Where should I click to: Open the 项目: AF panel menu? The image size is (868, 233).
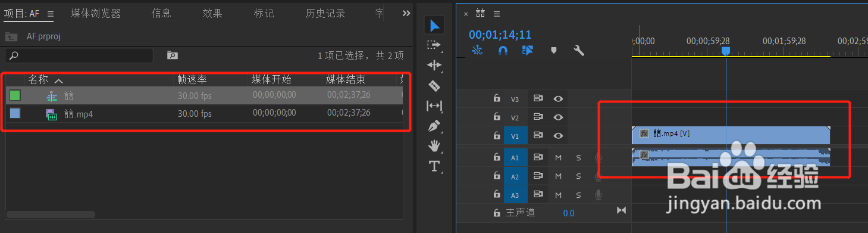tap(50, 14)
